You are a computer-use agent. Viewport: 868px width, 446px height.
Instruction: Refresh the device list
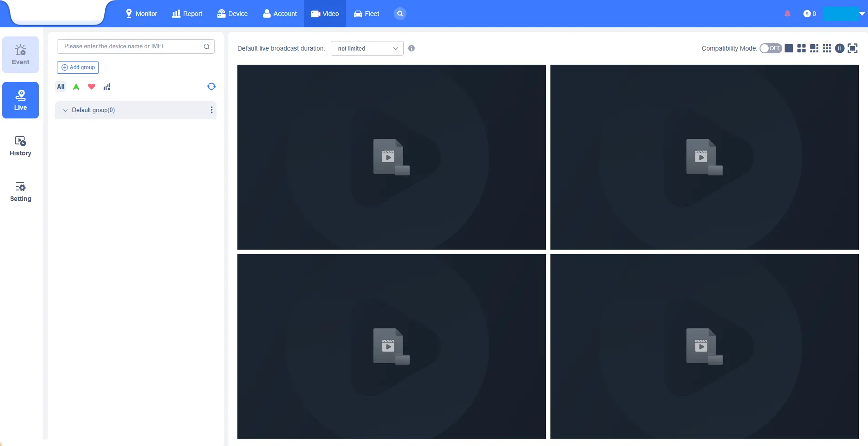tap(211, 87)
